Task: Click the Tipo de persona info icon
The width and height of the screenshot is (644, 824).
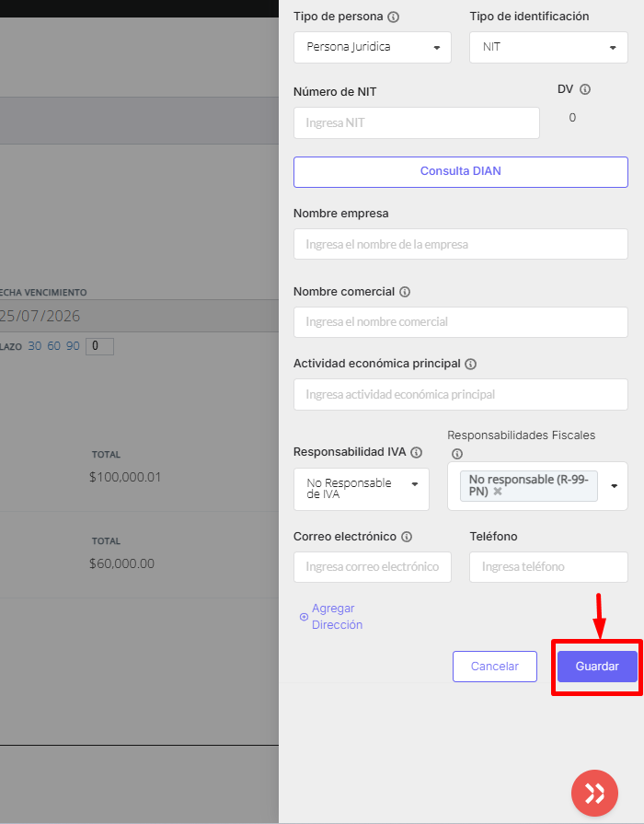Action: tap(393, 17)
